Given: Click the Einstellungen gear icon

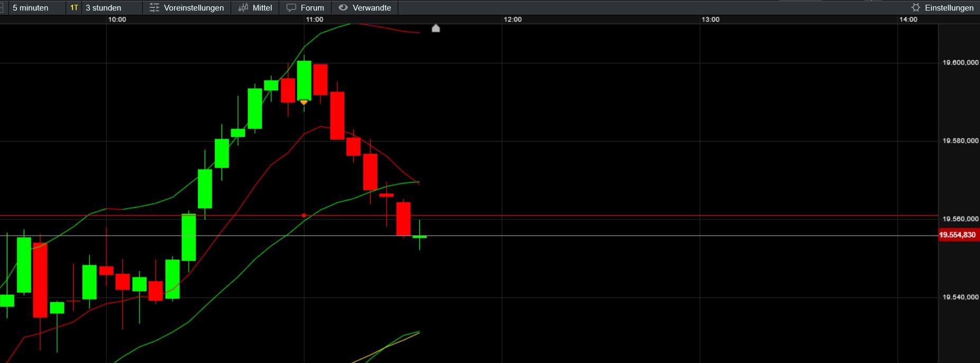Looking at the screenshot, I should point(916,7).
